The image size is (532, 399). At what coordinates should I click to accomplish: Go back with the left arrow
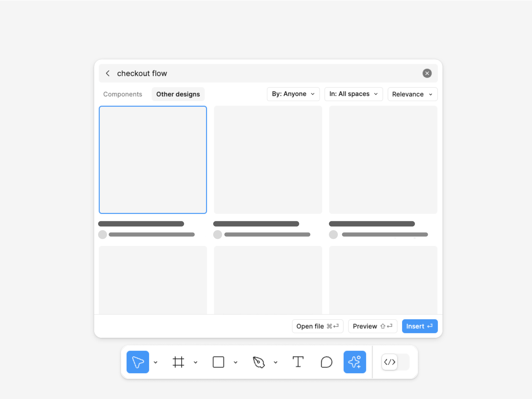tap(108, 73)
